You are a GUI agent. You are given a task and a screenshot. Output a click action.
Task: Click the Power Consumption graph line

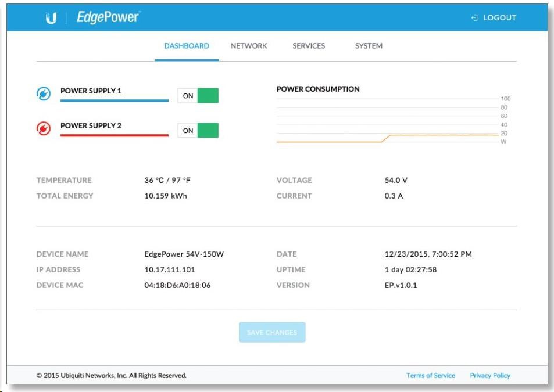point(442,135)
